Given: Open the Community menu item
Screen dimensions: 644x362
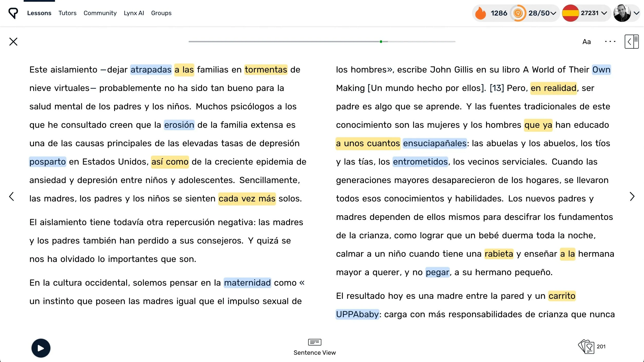Looking at the screenshot, I should coord(100,13).
